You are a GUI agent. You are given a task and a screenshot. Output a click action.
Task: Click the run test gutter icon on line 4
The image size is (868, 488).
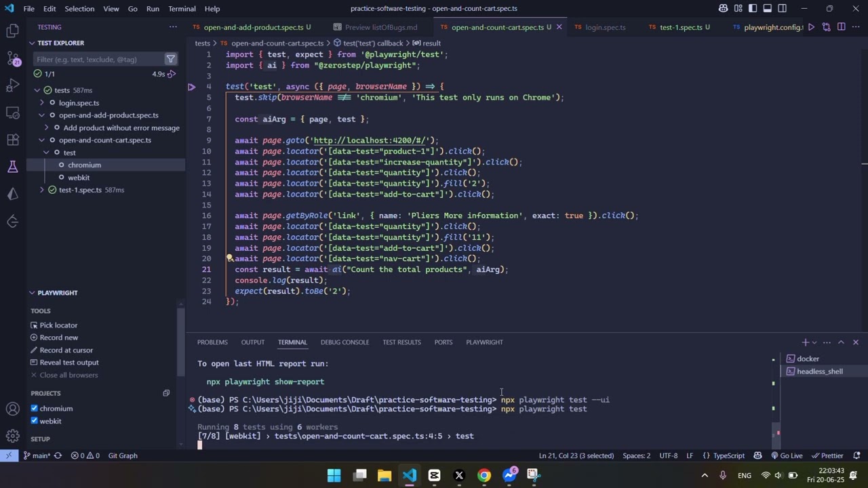pos(191,87)
